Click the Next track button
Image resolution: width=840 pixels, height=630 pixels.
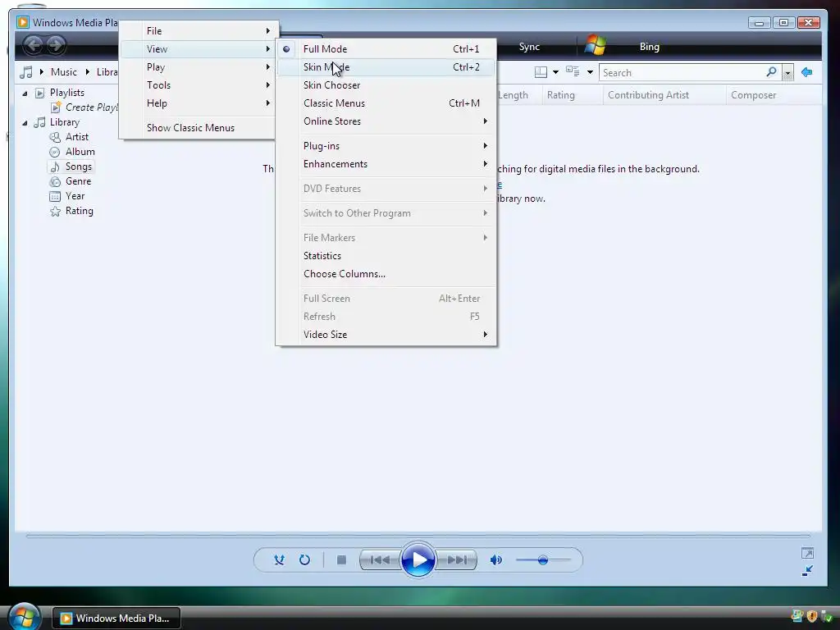tap(456, 559)
